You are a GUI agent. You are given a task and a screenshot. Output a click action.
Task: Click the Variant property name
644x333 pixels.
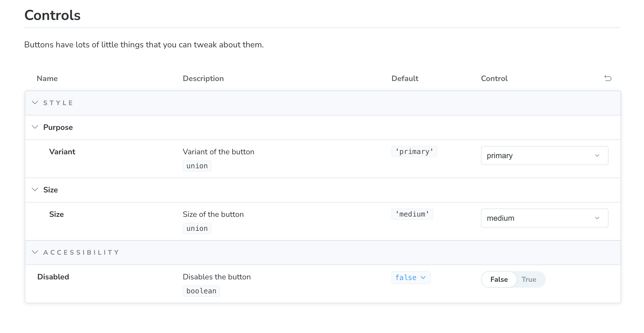62,151
